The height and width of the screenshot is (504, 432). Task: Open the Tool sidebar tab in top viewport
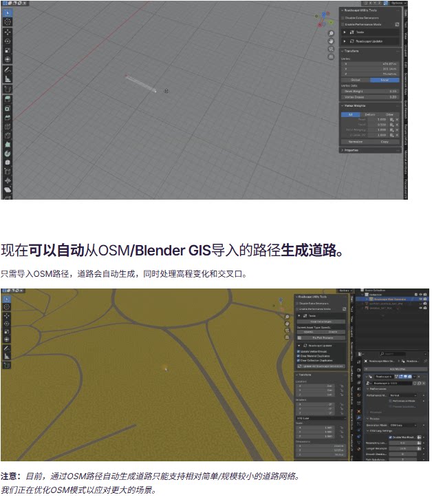coord(406,24)
